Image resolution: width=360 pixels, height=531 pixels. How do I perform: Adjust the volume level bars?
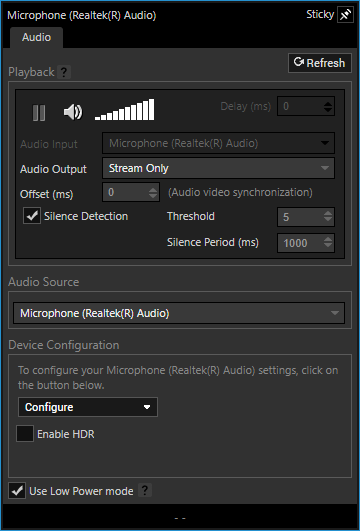pos(125,109)
